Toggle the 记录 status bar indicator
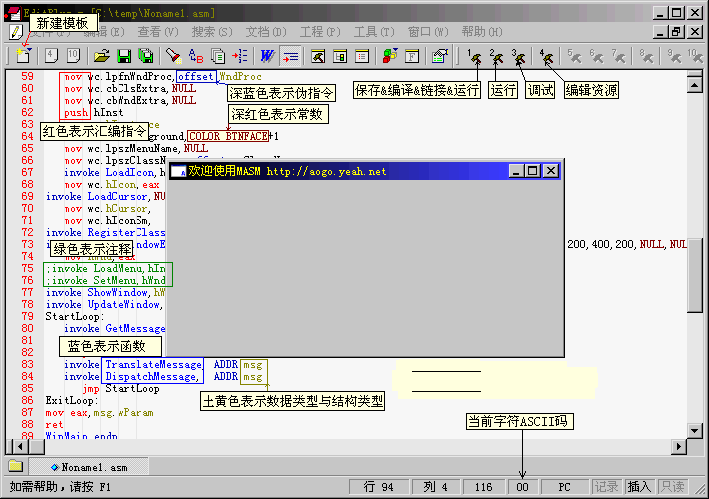The width and height of the screenshot is (709, 499). [606, 487]
